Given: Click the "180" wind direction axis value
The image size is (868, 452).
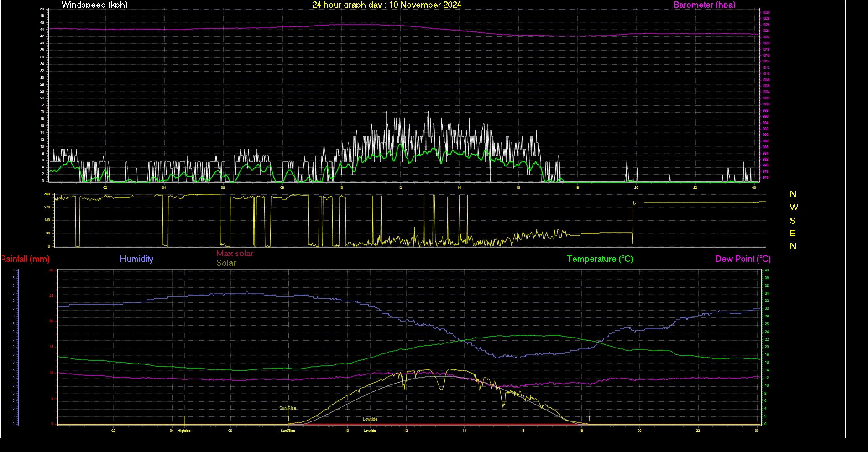Looking at the screenshot, I should [47, 220].
